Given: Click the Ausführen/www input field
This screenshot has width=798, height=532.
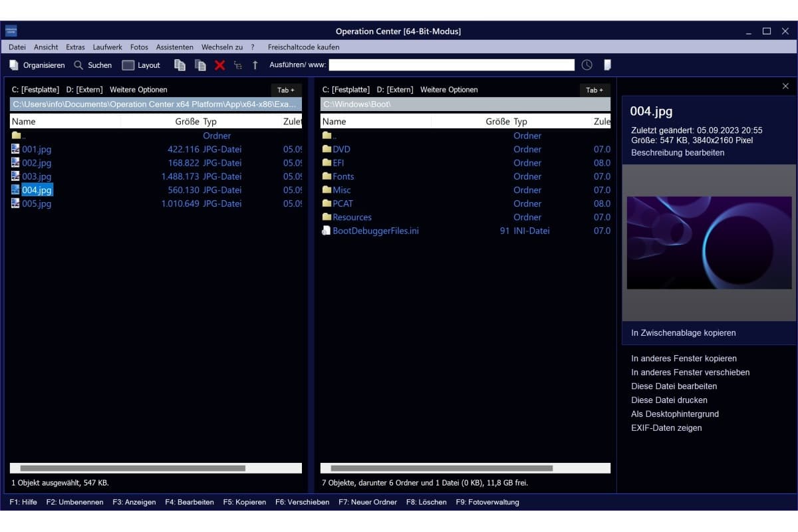Looking at the screenshot, I should pos(451,65).
